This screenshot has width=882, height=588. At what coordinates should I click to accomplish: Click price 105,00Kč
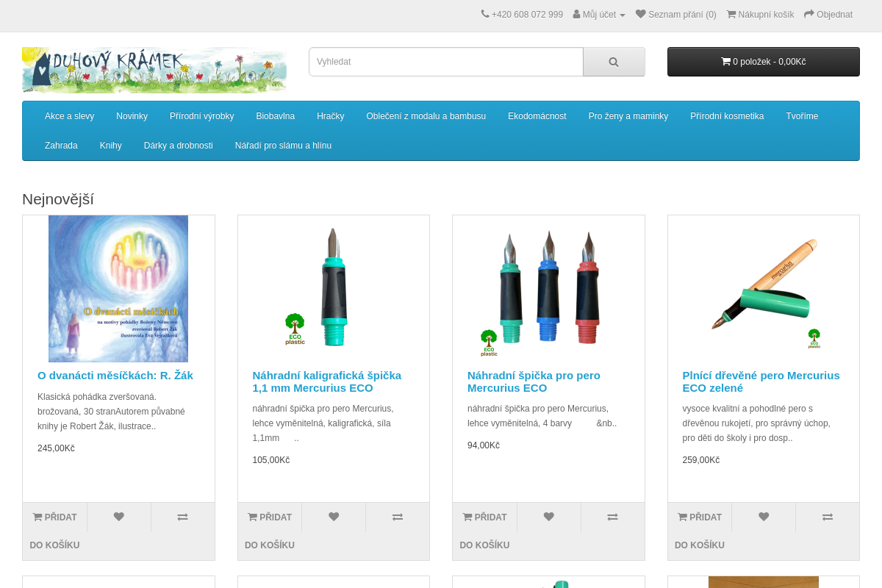pyautogui.click(x=270, y=460)
